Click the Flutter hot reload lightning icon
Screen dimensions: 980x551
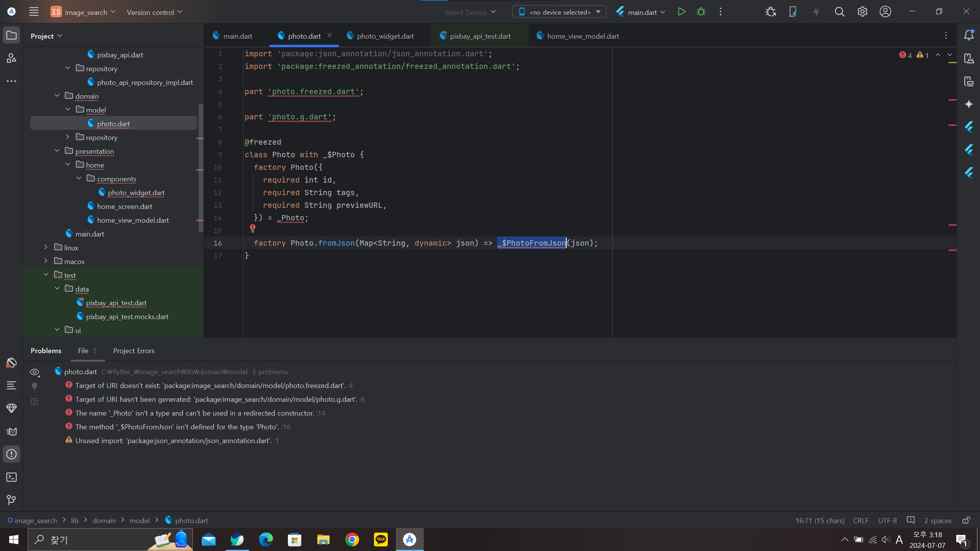[x=816, y=12]
